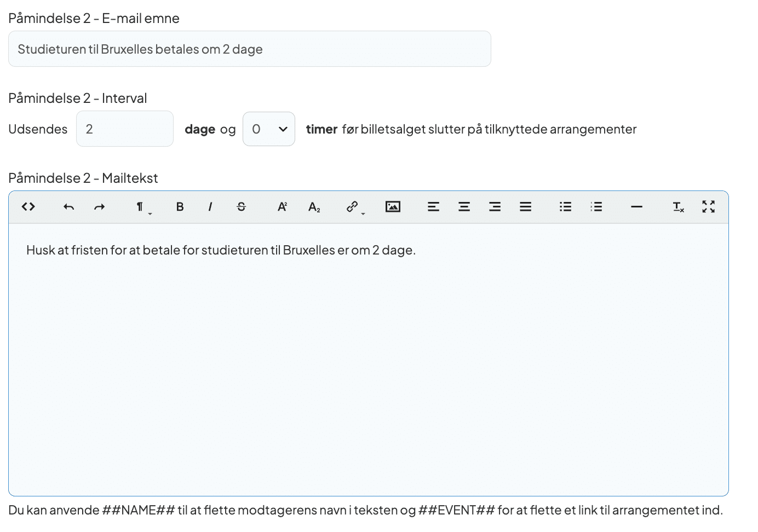This screenshot has height=532, width=758.
Task: Expand the timer hours dropdown
Action: pyautogui.click(x=269, y=129)
